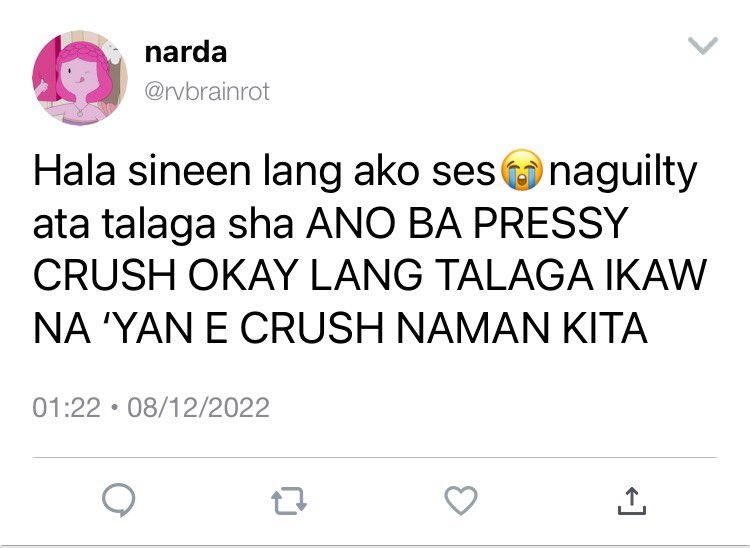Like the tweet with the heart icon
This screenshot has height=548, width=750.
point(461,500)
